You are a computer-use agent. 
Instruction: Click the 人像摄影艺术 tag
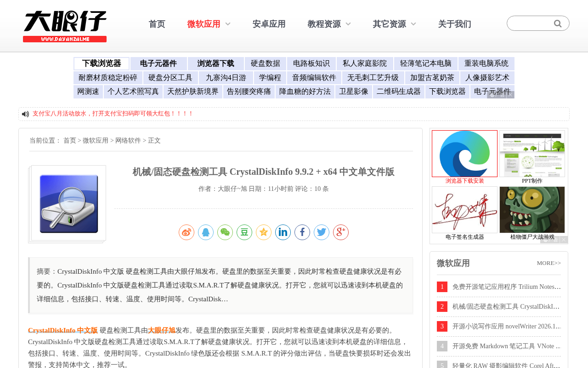(x=487, y=78)
